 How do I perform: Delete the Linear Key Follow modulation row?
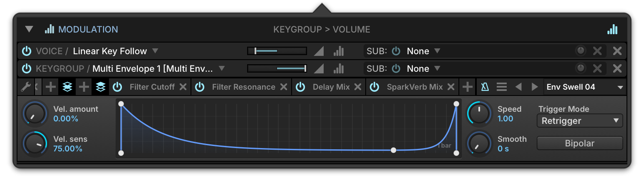tap(617, 51)
